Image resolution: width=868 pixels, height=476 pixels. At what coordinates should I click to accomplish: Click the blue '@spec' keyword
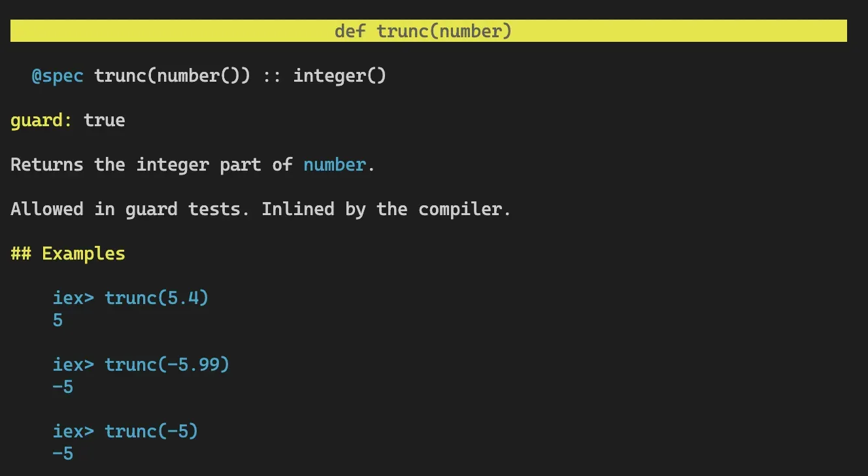coord(58,76)
